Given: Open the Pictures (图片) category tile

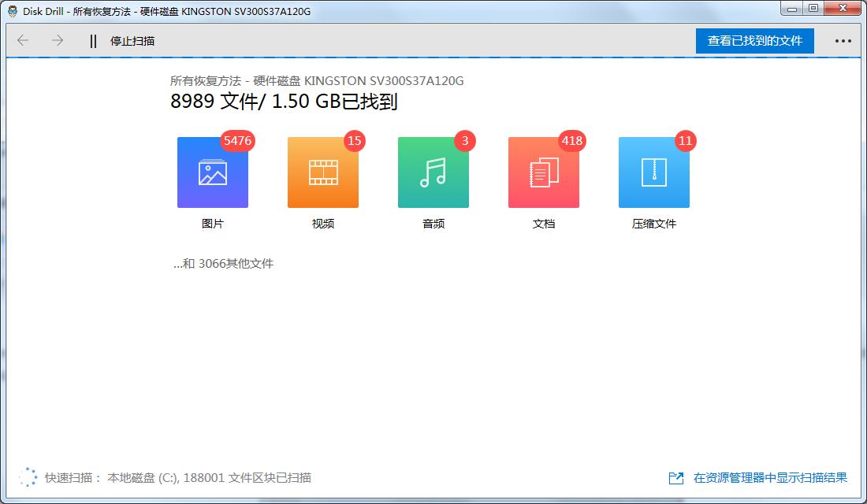Looking at the screenshot, I should pos(212,172).
